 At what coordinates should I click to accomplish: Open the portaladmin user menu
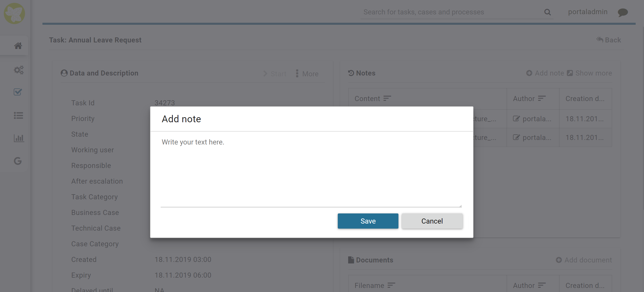588,12
